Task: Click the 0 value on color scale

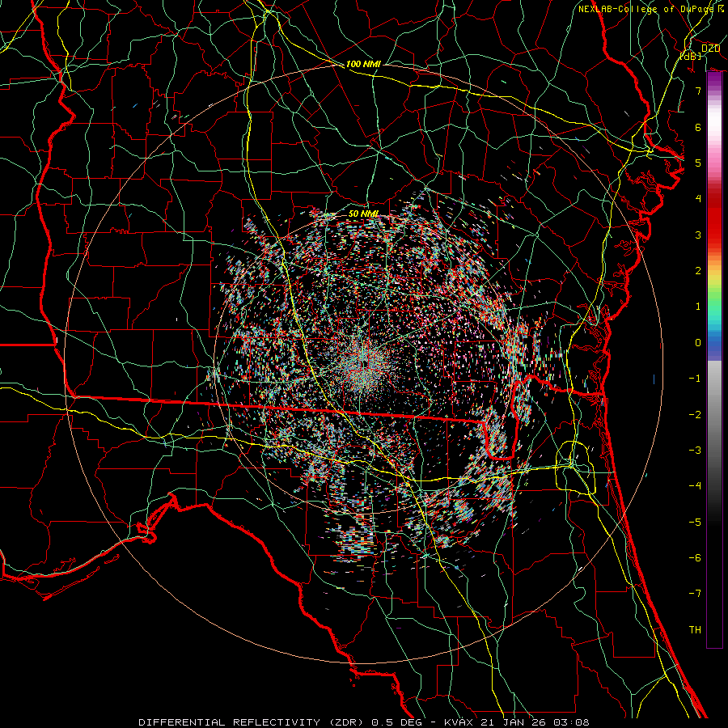Action: click(x=698, y=343)
